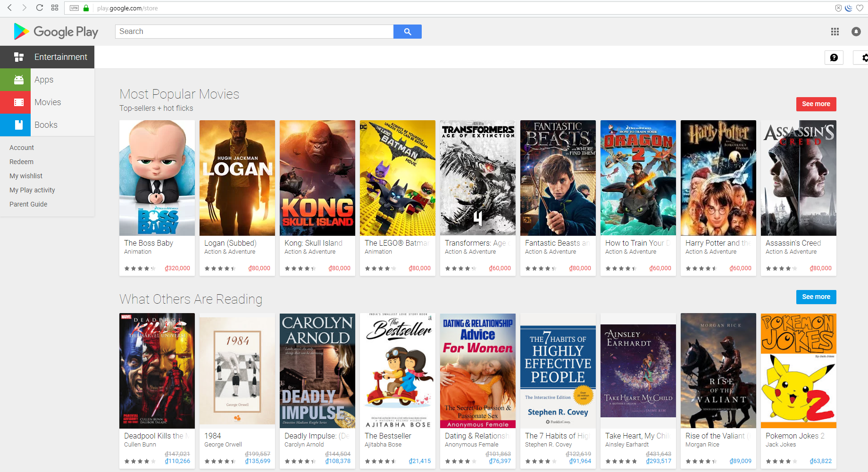Click the What Others Are Reading heading
The width and height of the screenshot is (868, 472).
click(x=191, y=299)
